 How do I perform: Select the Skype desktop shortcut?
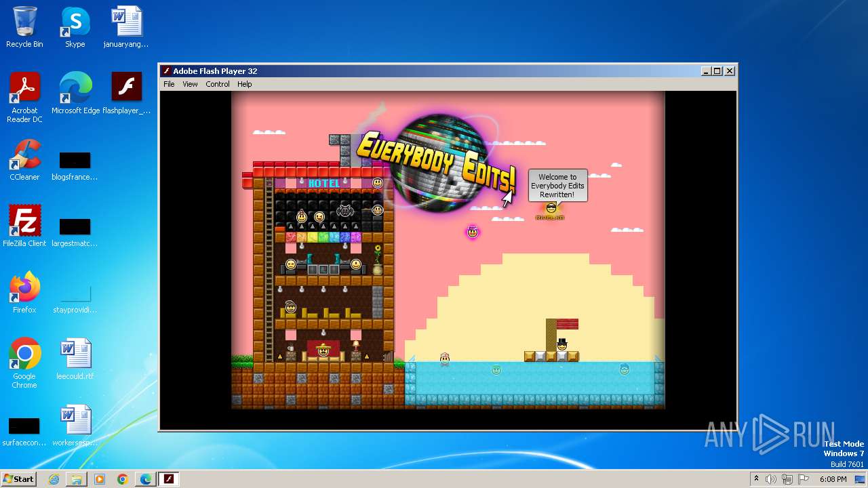[75, 28]
